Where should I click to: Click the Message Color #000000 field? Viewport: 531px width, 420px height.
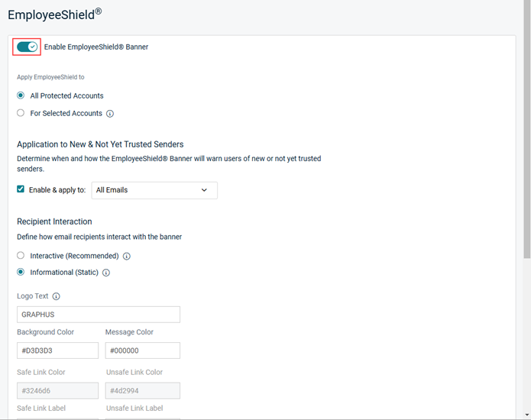click(x=143, y=351)
